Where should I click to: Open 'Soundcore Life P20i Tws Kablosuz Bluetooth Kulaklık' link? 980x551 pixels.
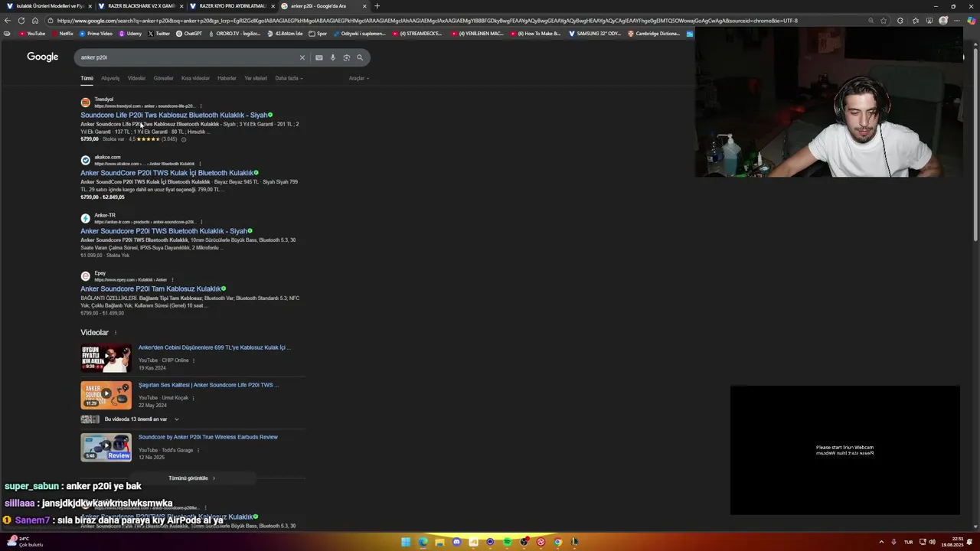pos(174,115)
